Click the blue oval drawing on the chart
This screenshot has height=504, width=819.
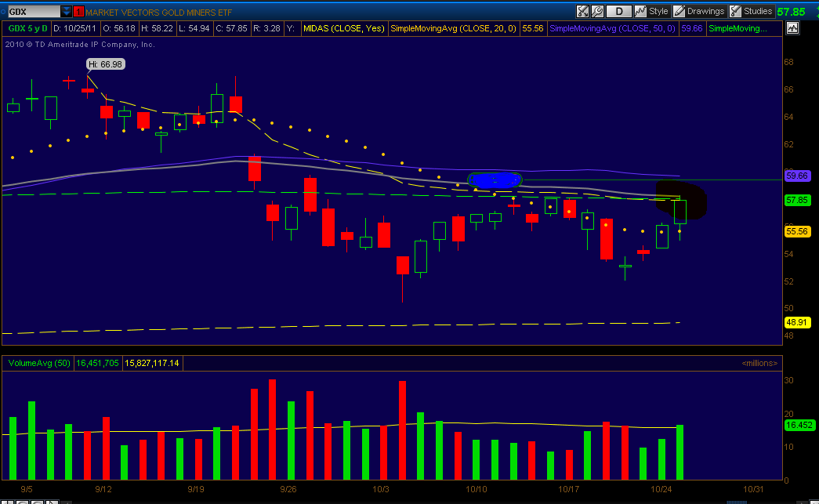click(495, 180)
